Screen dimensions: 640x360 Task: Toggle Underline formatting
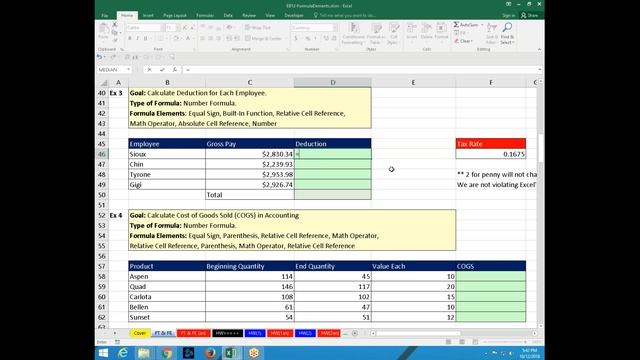point(145,38)
